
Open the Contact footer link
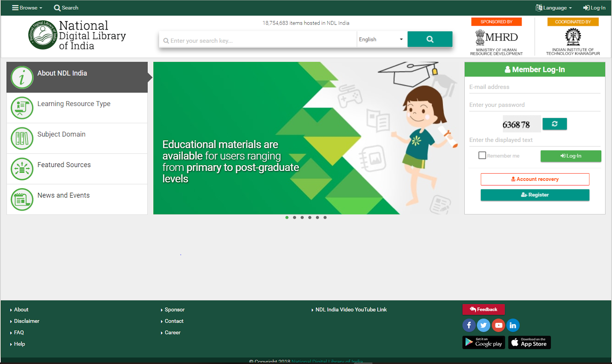pos(174,321)
